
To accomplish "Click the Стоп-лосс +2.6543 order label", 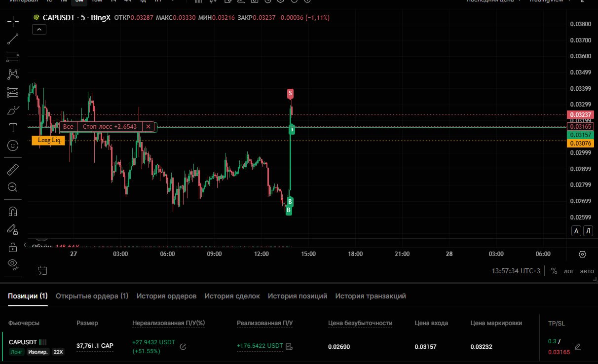I will pyautogui.click(x=110, y=127).
